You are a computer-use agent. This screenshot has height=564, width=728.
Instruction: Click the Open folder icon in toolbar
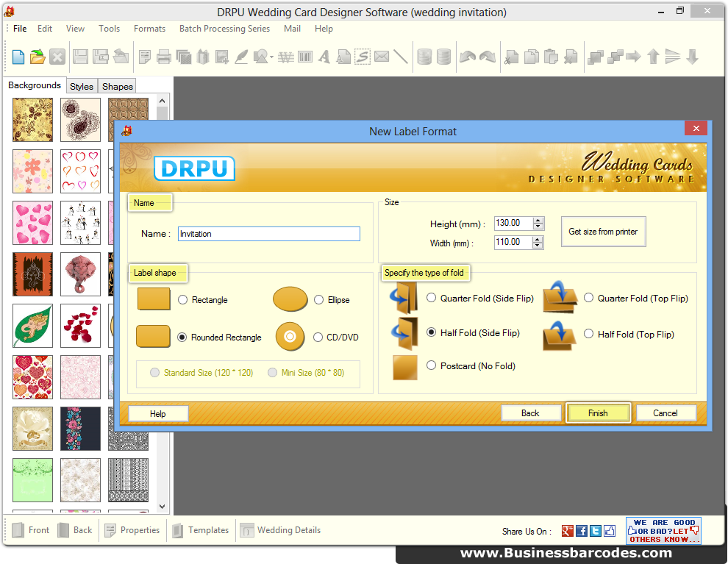(38, 57)
